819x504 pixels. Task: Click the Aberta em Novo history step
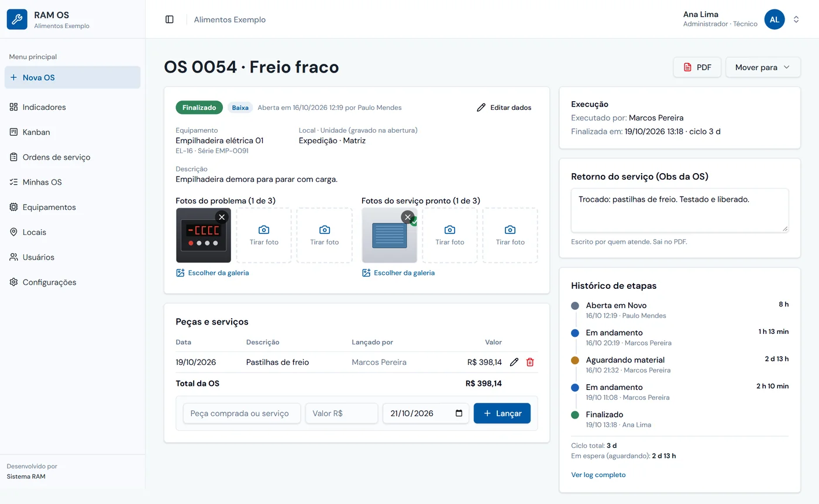tap(680, 310)
